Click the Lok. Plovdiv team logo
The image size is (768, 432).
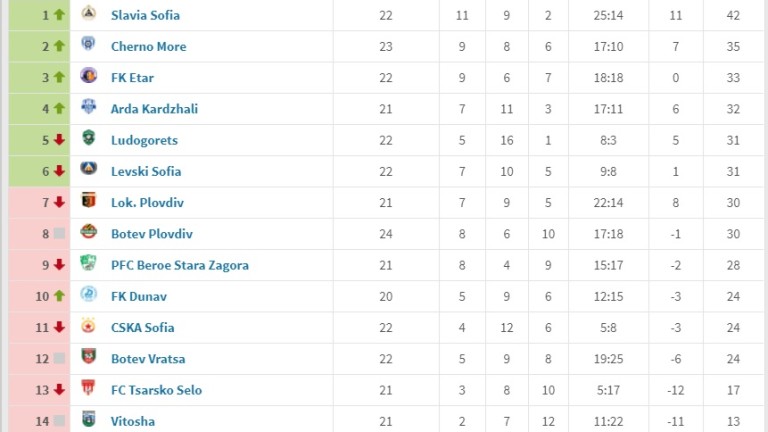click(89, 202)
